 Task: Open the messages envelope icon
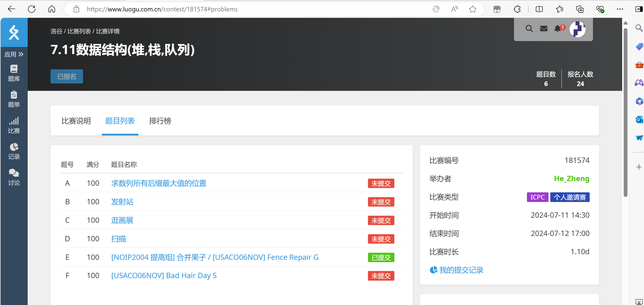[543, 29]
